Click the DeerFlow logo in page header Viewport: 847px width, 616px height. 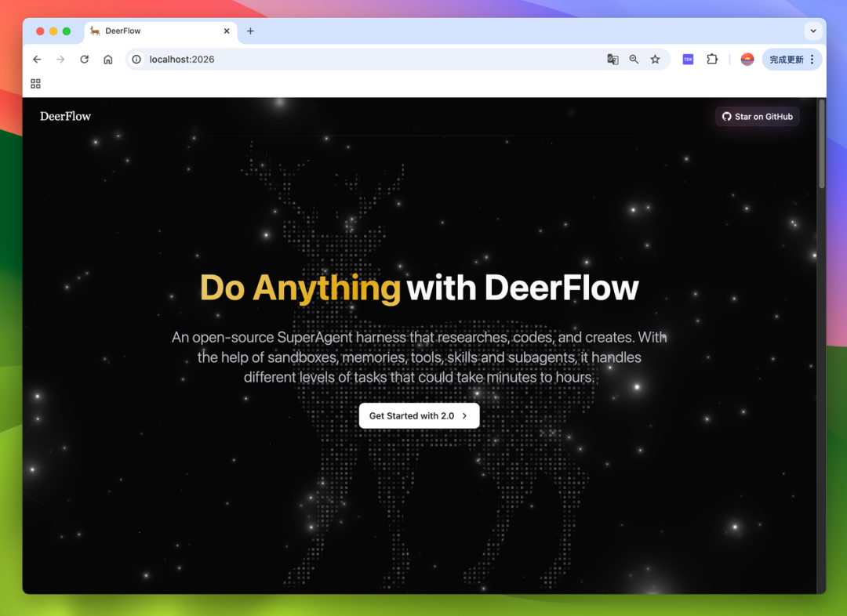point(65,116)
